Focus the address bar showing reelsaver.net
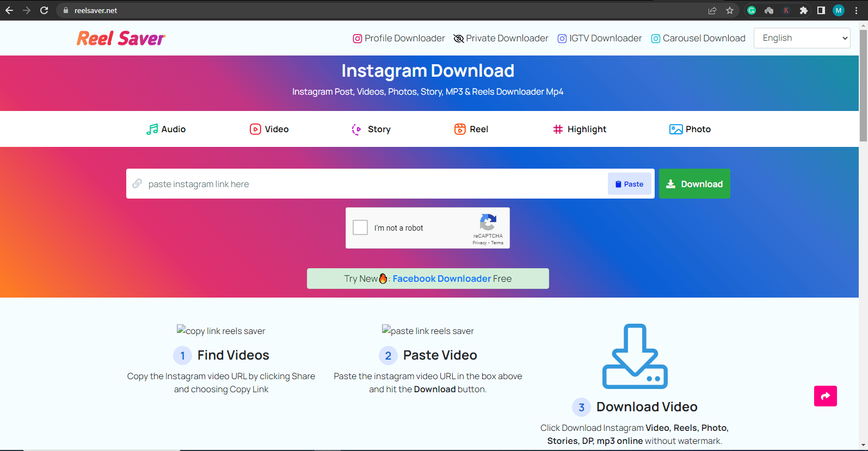 (x=381, y=10)
